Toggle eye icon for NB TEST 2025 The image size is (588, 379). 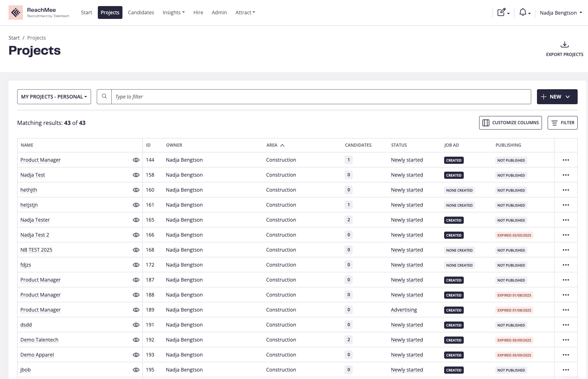tap(136, 250)
